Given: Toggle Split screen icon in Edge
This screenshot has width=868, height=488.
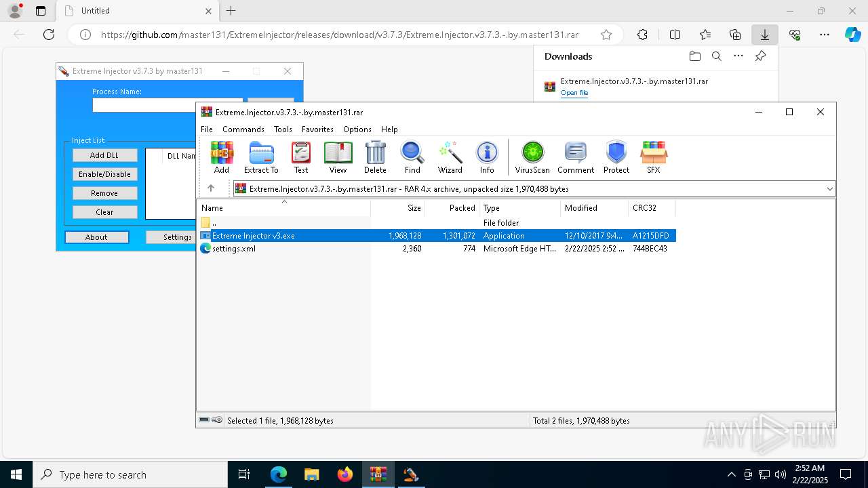Looking at the screenshot, I should pyautogui.click(x=675, y=35).
